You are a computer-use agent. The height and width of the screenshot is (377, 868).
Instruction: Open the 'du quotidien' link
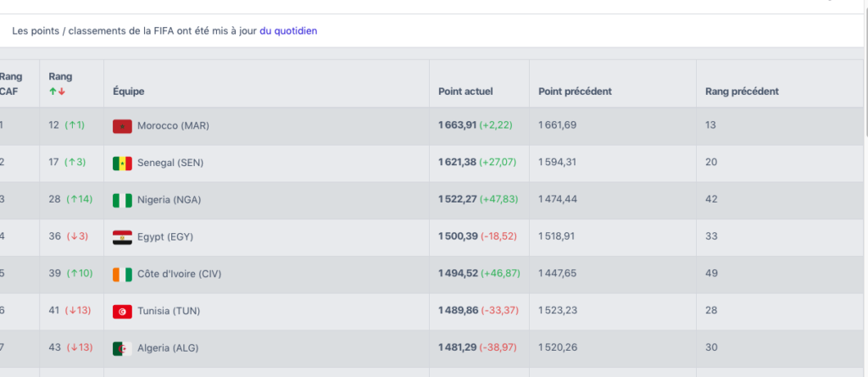[x=288, y=30]
